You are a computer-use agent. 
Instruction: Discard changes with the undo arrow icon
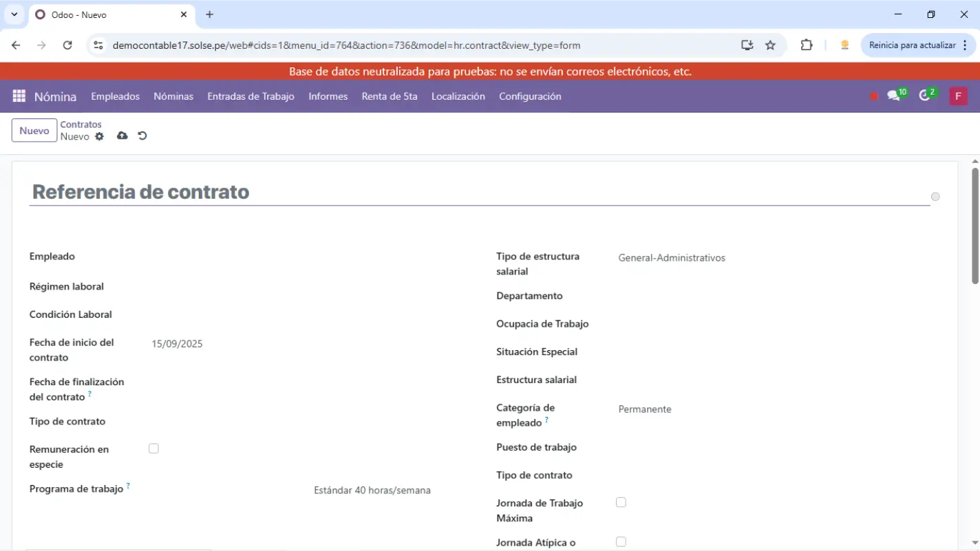coord(142,136)
